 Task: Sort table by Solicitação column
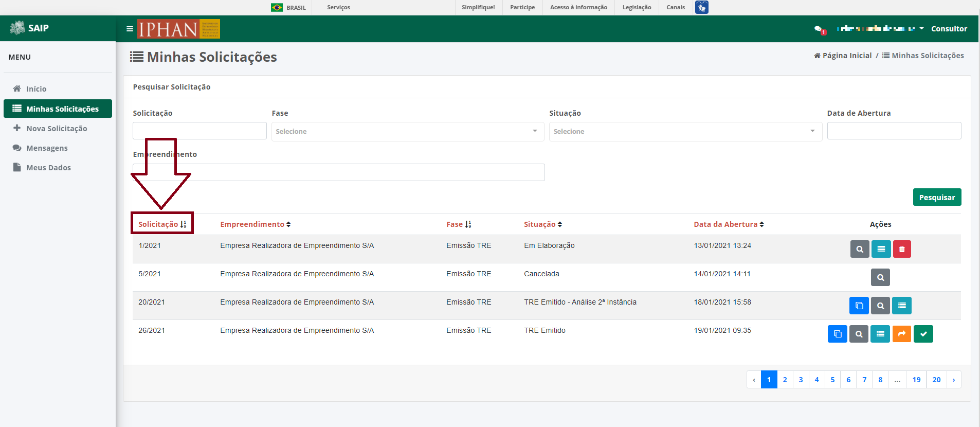[x=162, y=224]
